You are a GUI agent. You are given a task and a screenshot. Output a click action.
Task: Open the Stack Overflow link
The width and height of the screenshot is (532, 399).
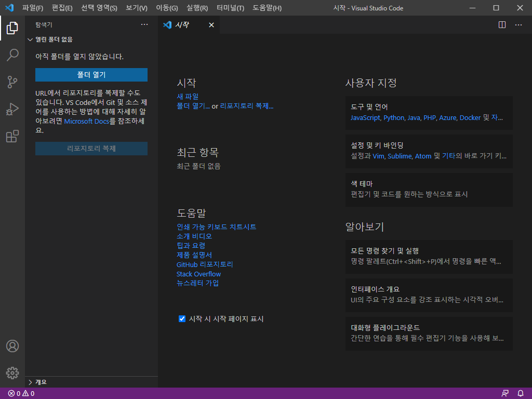(198, 274)
